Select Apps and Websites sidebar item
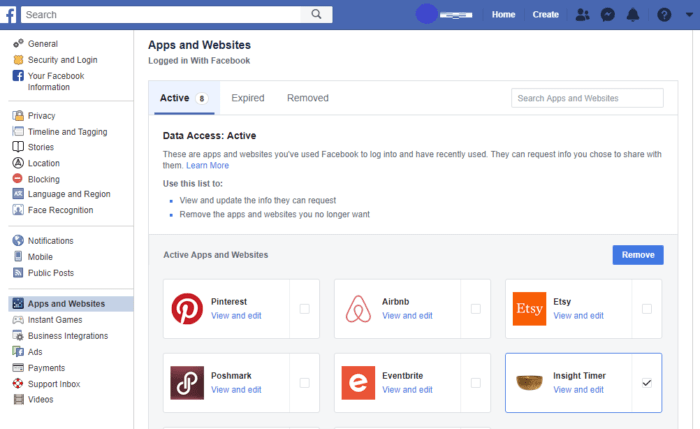The width and height of the screenshot is (700, 429). tap(71, 304)
